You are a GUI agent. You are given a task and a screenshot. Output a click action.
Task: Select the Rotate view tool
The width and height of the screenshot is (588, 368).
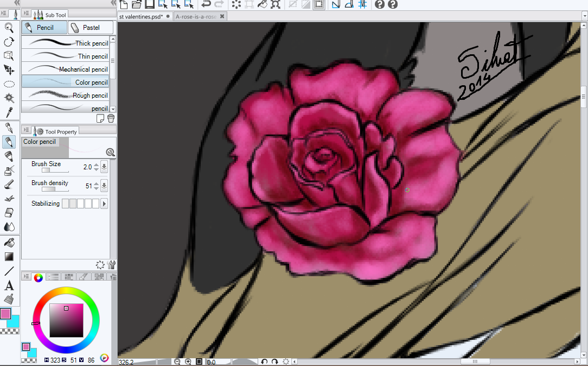point(9,42)
